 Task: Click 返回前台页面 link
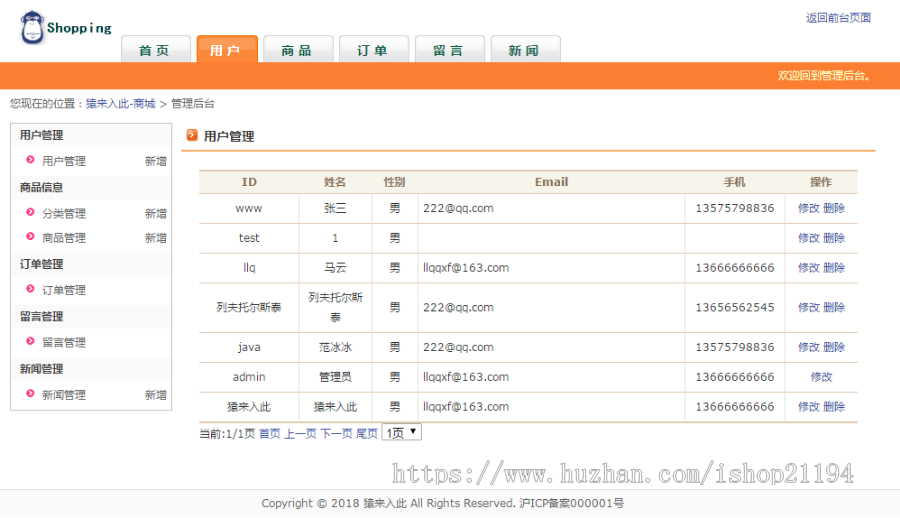838,18
